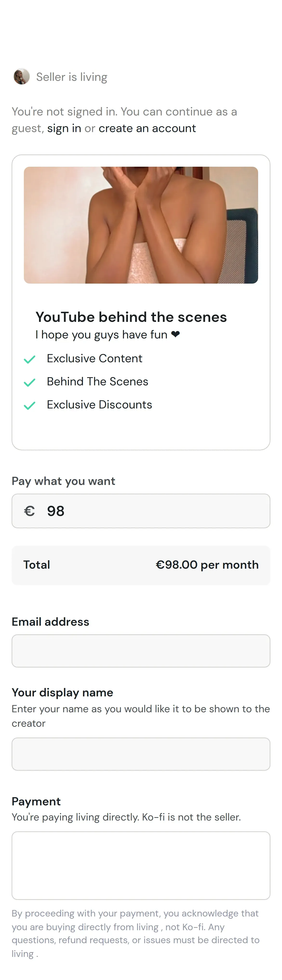Click the checkmark beside Exclusive Discounts
The width and height of the screenshot is (282, 980).
click(x=29, y=406)
